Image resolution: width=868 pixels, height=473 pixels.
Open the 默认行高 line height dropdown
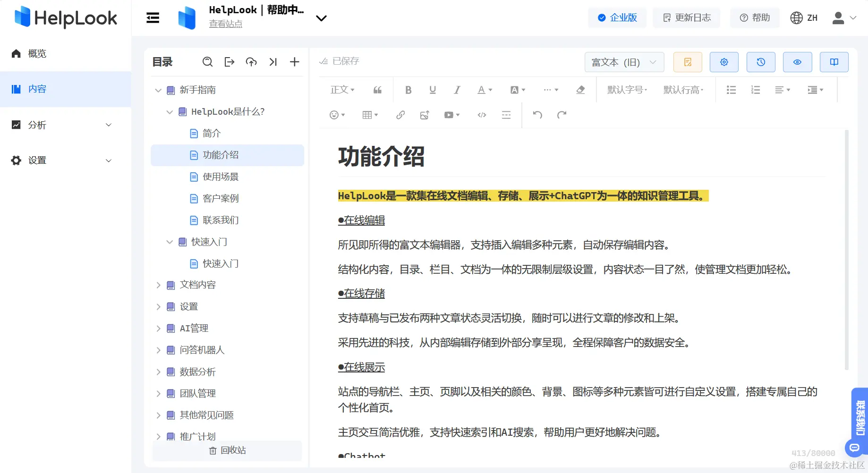(683, 90)
